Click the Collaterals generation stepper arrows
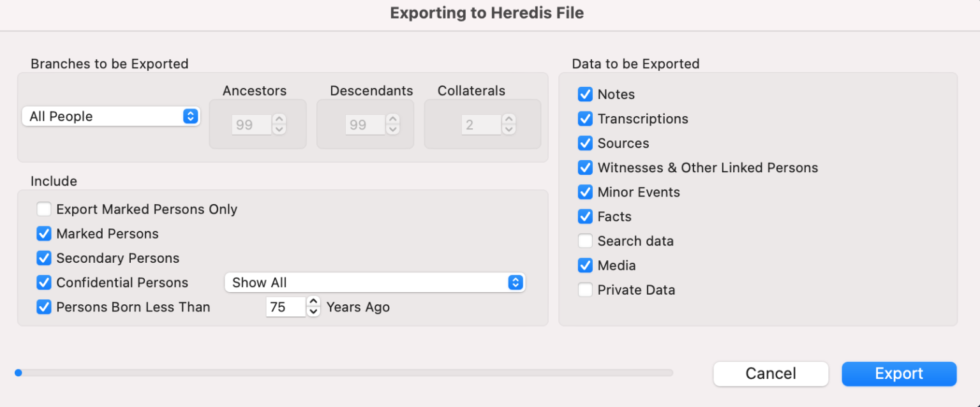 click(509, 124)
